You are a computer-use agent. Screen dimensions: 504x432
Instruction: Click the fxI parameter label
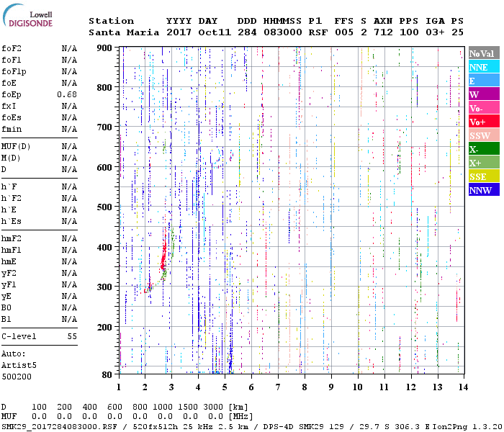9,106
